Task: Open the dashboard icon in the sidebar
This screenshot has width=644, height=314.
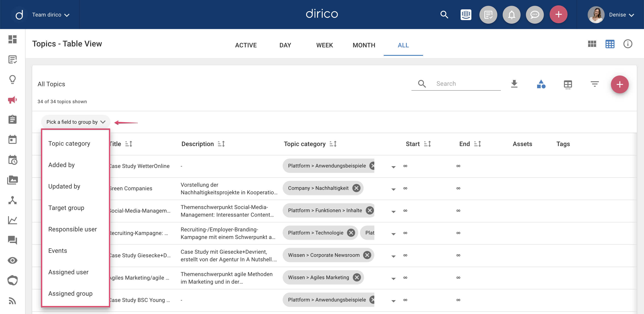Action: tap(13, 39)
